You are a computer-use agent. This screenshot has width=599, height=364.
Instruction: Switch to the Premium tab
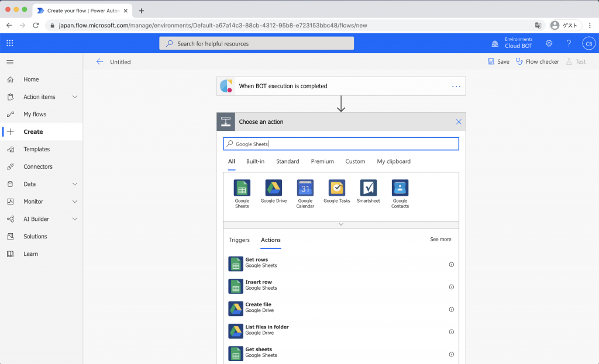pyautogui.click(x=322, y=161)
